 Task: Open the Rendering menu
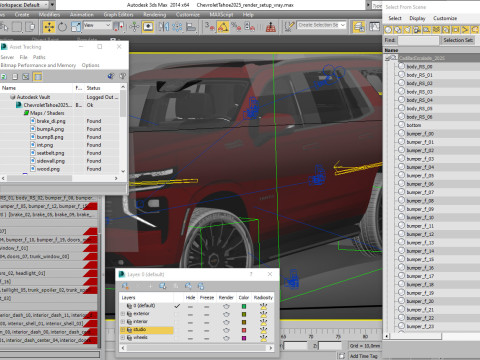tap(154, 15)
